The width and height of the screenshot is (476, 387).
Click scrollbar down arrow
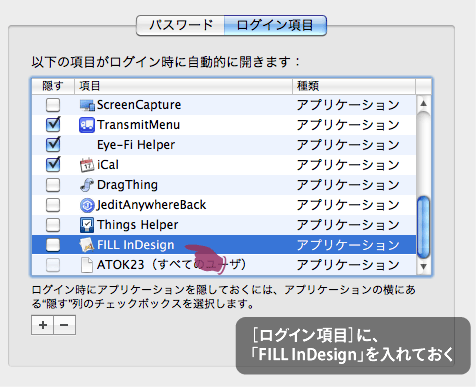click(424, 266)
